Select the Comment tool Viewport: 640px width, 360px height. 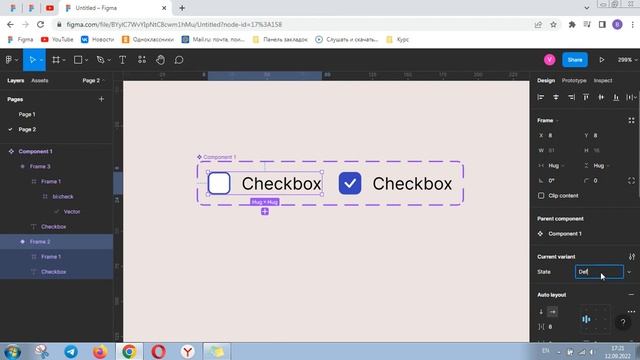click(x=179, y=60)
